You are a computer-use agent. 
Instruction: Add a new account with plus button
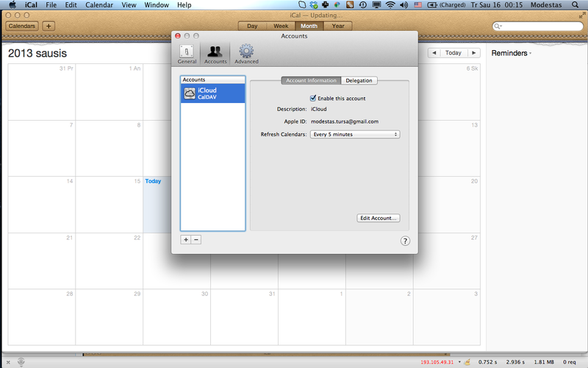(186, 240)
